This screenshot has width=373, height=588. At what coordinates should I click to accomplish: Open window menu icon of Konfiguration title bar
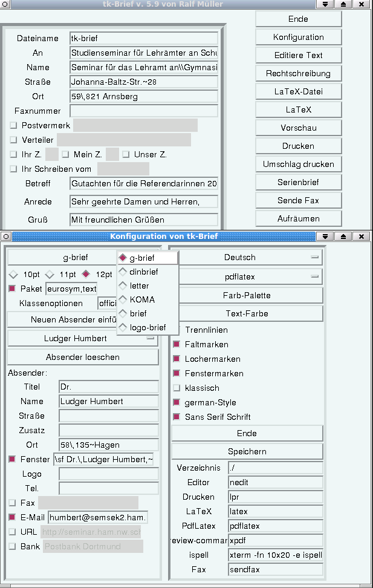[5, 237]
